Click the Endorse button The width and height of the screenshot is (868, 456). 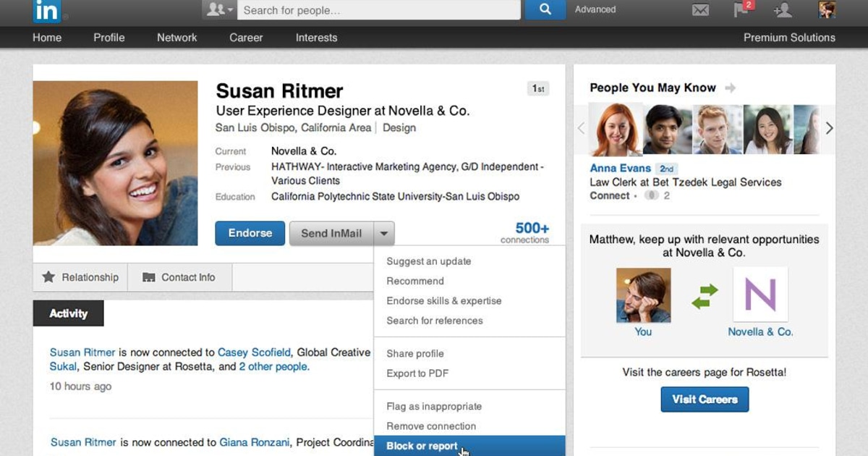(250, 234)
